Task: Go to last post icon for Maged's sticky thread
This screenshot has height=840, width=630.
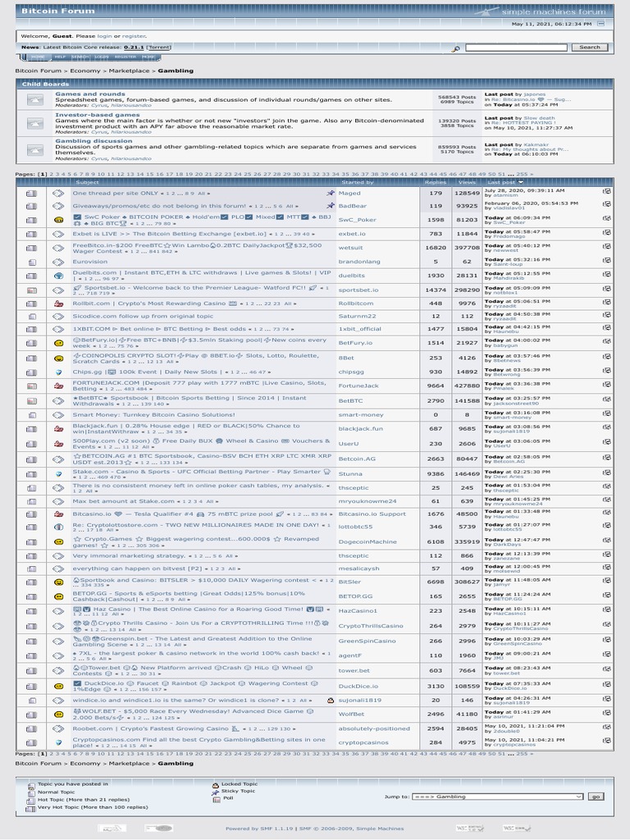Action: [x=606, y=191]
